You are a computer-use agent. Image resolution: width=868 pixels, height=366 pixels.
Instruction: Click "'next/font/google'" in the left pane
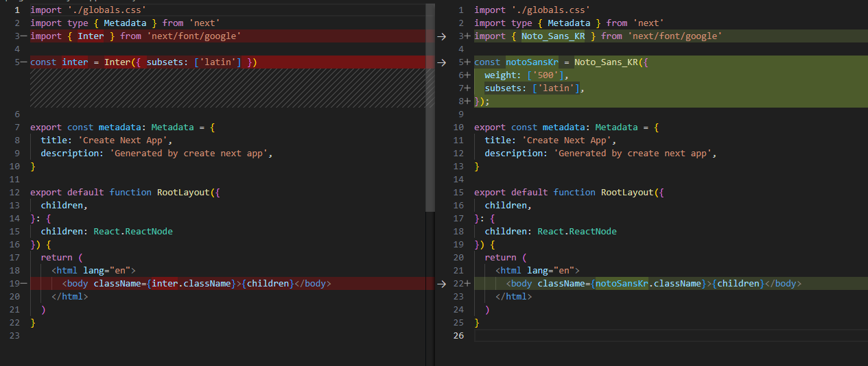193,36
